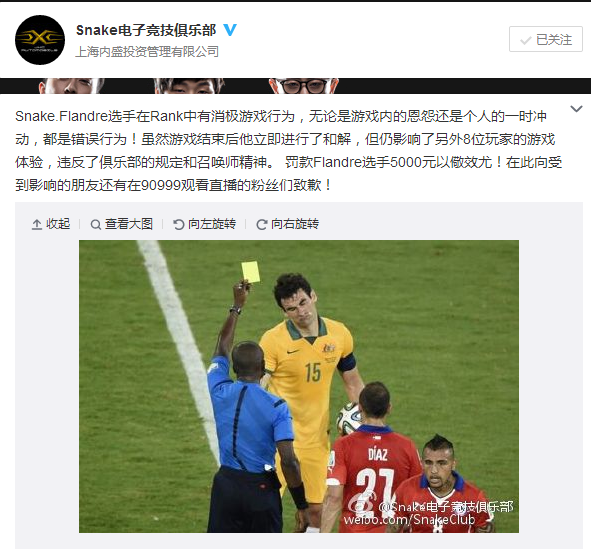Toggle the 已关注 follow button
Image resolution: width=591 pixels, height=552 pixels.
tap(546, 39)
